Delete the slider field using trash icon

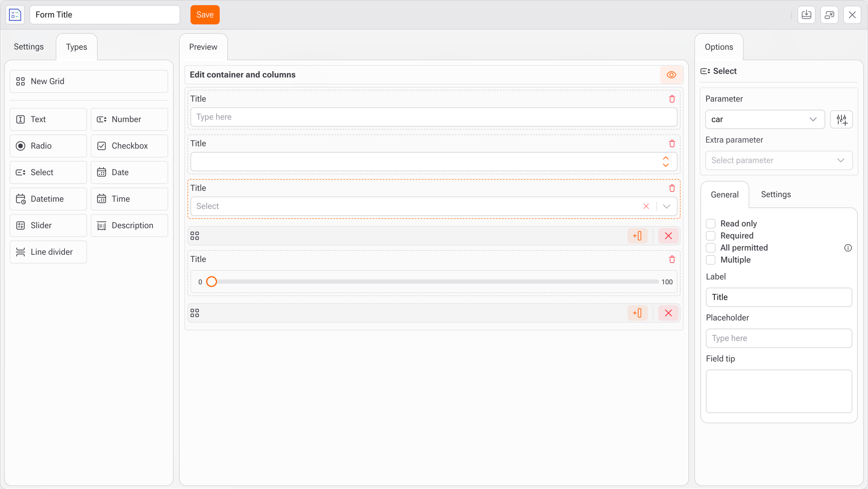point(672,259)
